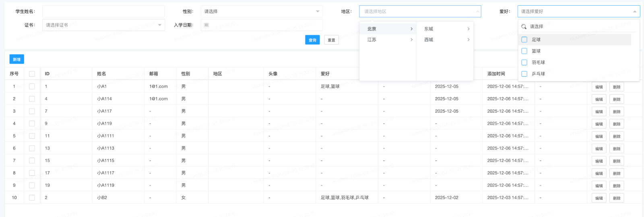
Task: Click the search icon in hobby dropdown
Action: [x=524, y=27]
